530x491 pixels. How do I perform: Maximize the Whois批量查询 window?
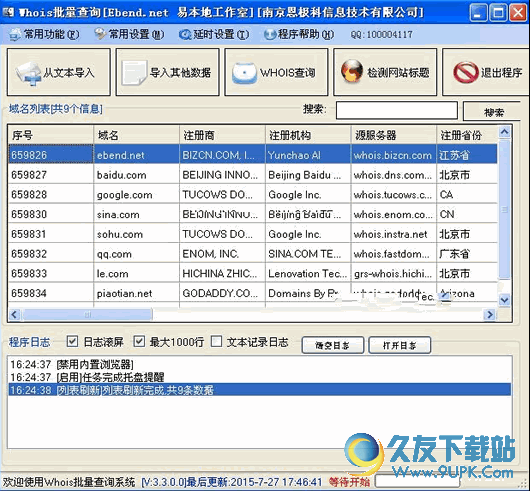click(498, 13)
